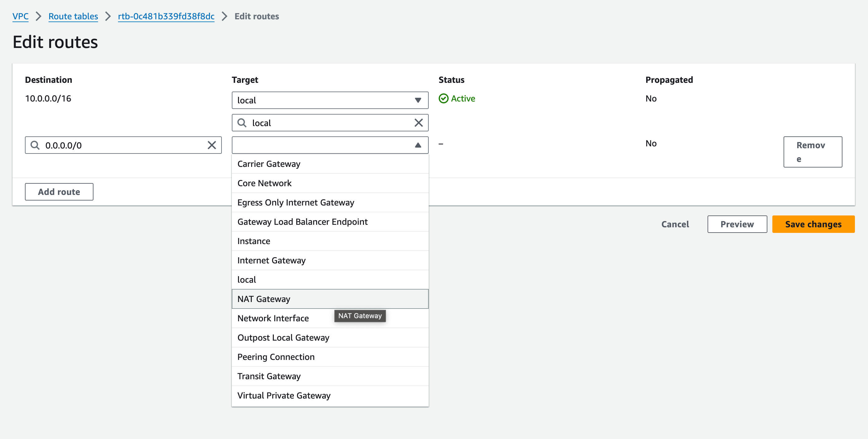The width and height of the screenshot is (868, 439).
Task: Select Outpost Local Gateway
Action: click(330, 338)
